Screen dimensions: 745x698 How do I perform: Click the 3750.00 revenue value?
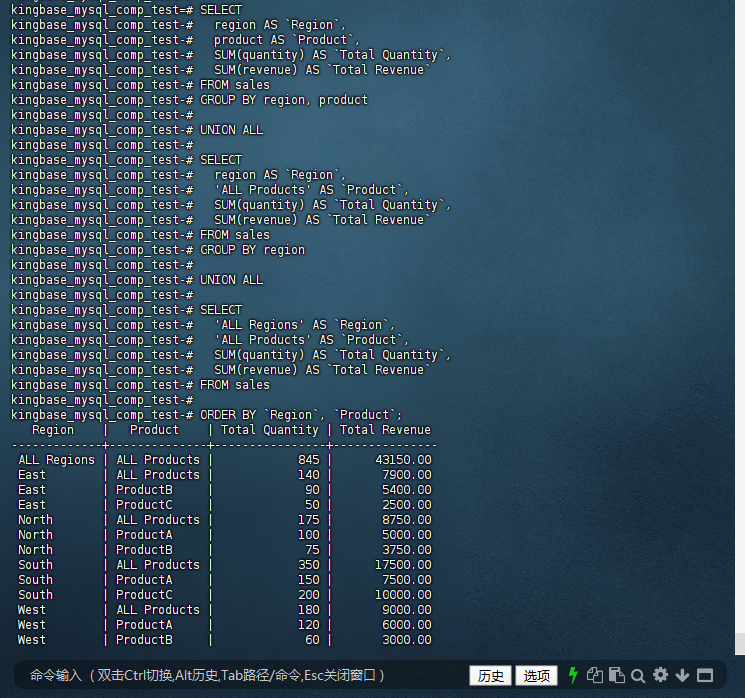407,550
